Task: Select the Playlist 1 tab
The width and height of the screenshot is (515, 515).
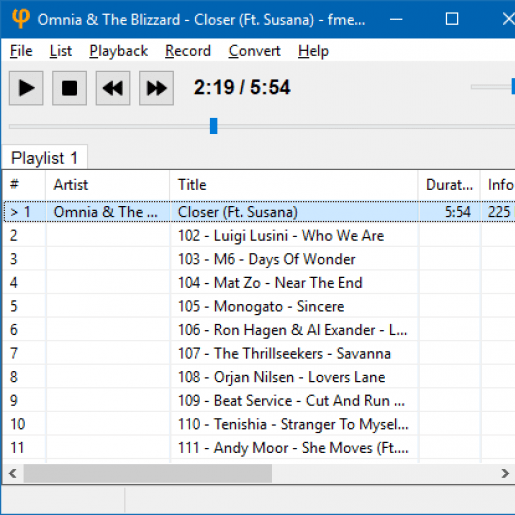Action: click(45, 158)
